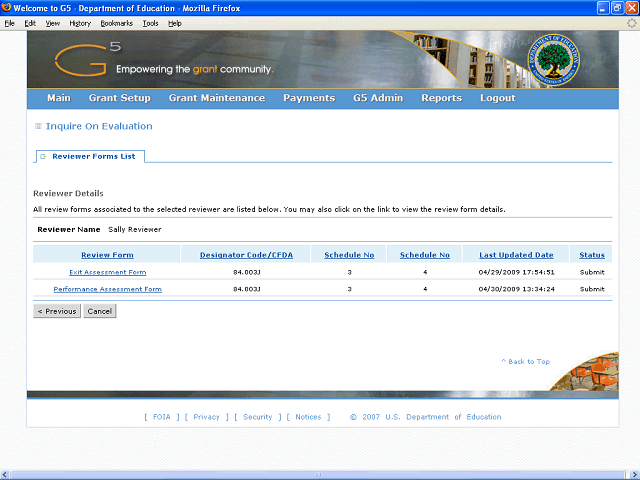Click the horizontal scrollbar thumb
This screenshot has width=640, height=480.
[x=318, y=475]
